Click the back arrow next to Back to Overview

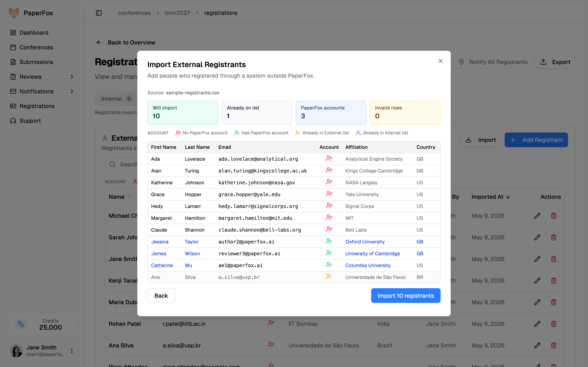pos(99,42)
